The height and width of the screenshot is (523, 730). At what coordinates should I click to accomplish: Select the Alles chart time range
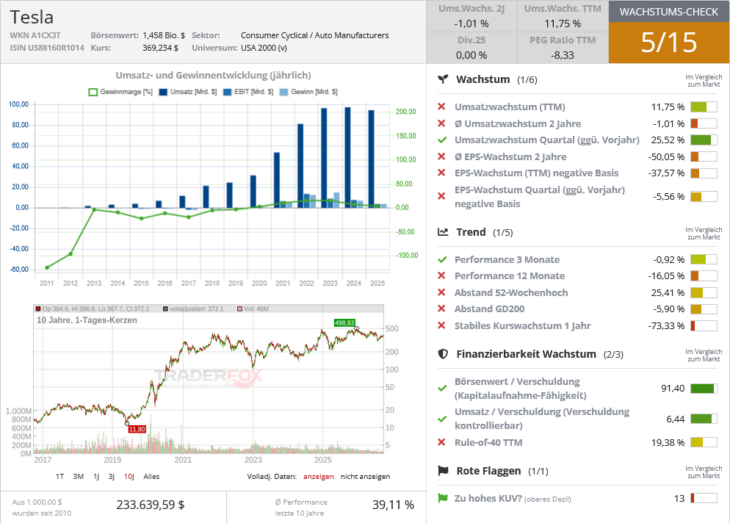[151, 476]
